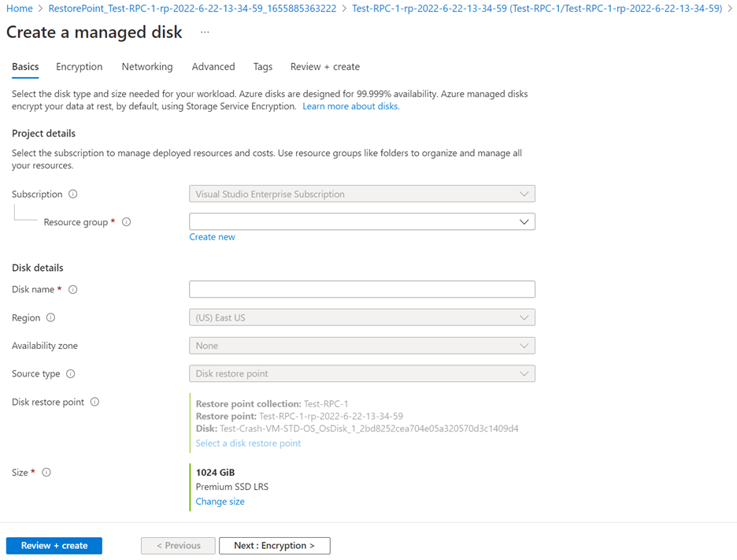Viewport: 737px width, 560px height.
Task: Click the Review + create button
Action: click(x=54, y=545)
